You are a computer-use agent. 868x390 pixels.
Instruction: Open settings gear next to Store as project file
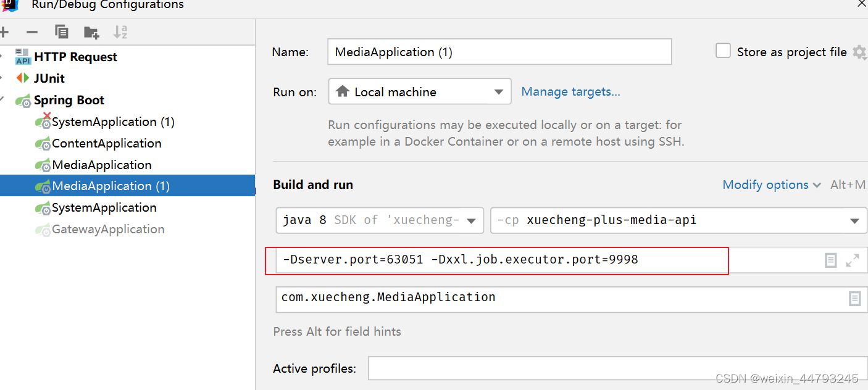pos(859,52)
